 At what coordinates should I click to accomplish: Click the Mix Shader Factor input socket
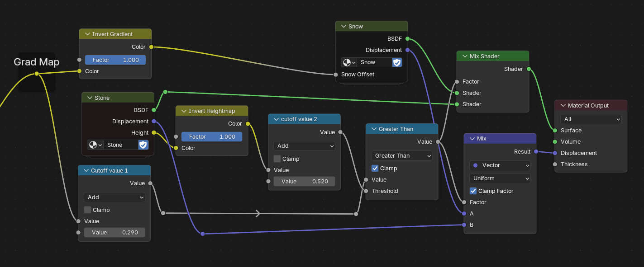(x=457, y=82)
